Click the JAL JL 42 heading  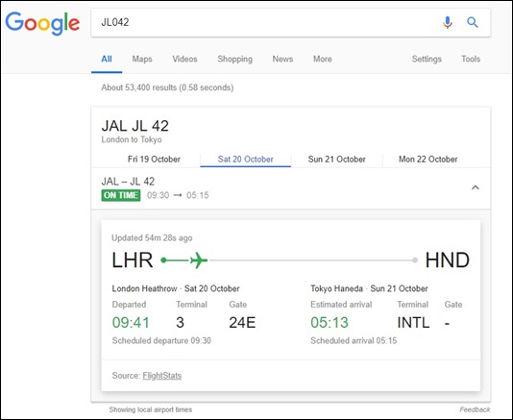pyautogui.click(x=134, y=126)
